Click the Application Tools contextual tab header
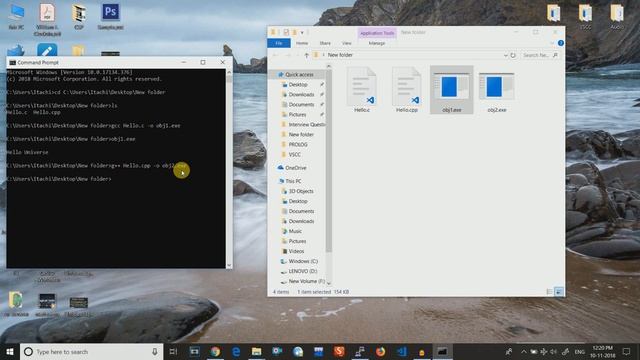This screenshot has height=360, width=640. pyautogui.click(x=377, y=33)
